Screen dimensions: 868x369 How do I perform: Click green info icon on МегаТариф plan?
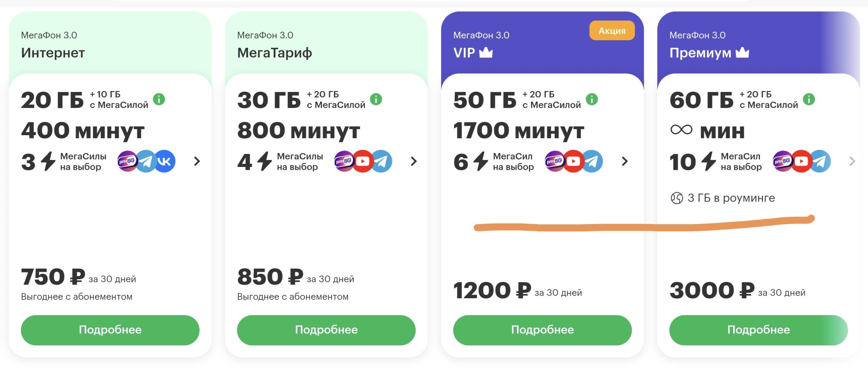coord(376,100)
